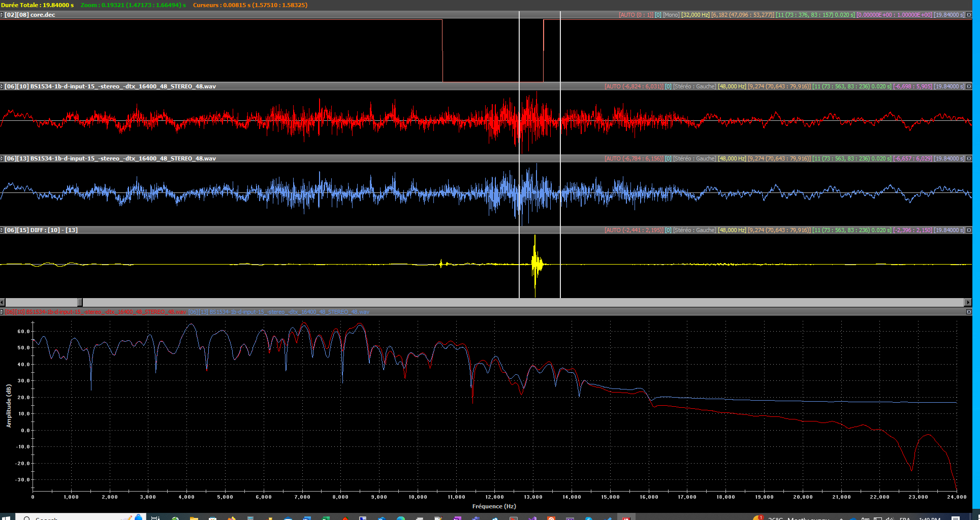Toggle the [AUTO (0 : 1)] scale on core.dec
Screen dimensions: 980x520
(636, 15)
